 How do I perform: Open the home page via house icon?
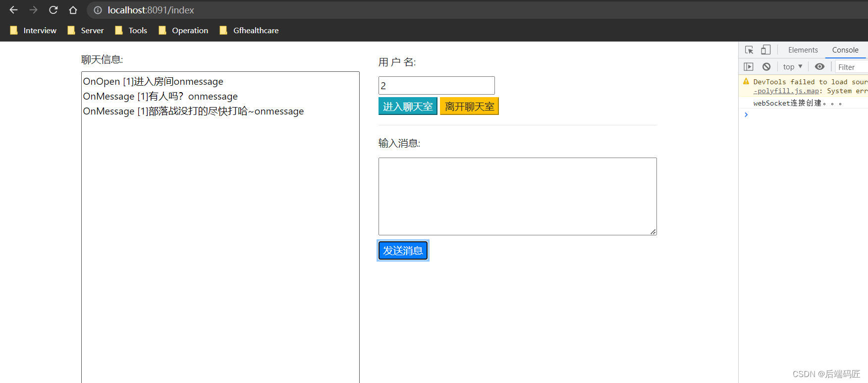tap(73, 10)
